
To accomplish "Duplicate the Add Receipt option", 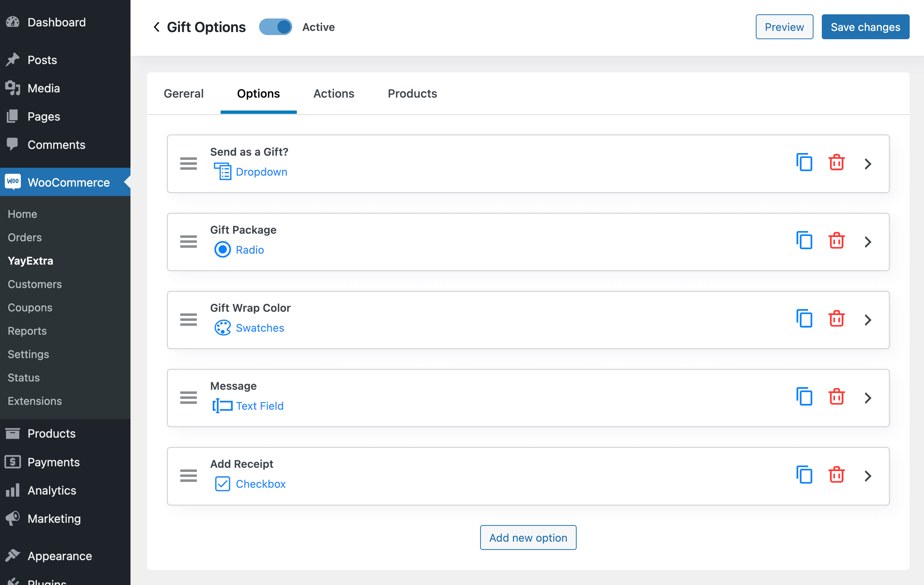I will tap(804, 475).
